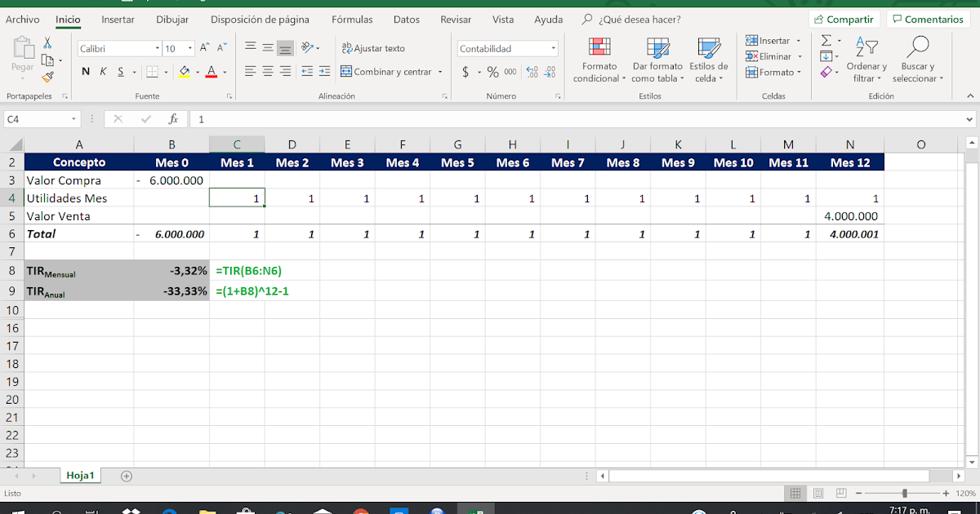Select the Hoja1 sheet tab

click(80, 475)
